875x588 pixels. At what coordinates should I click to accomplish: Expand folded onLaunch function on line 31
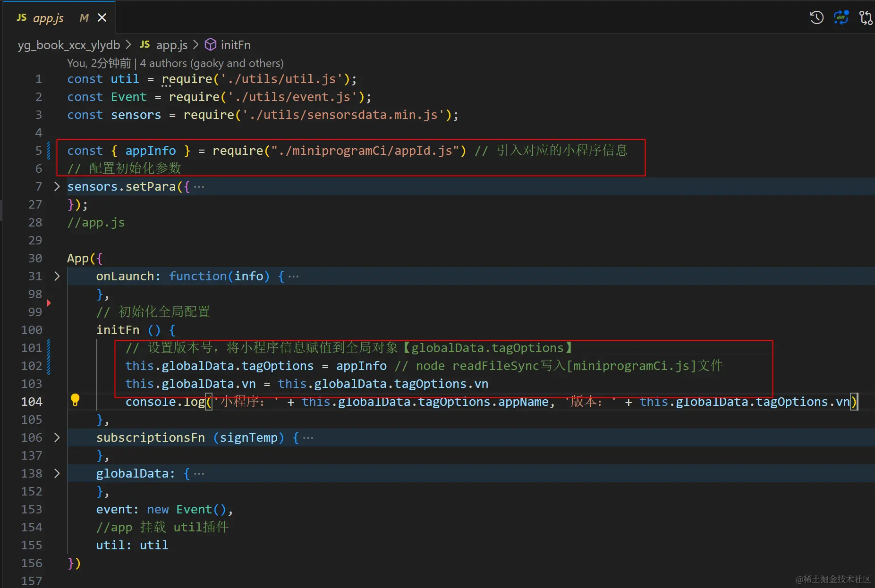pos(57,276)
